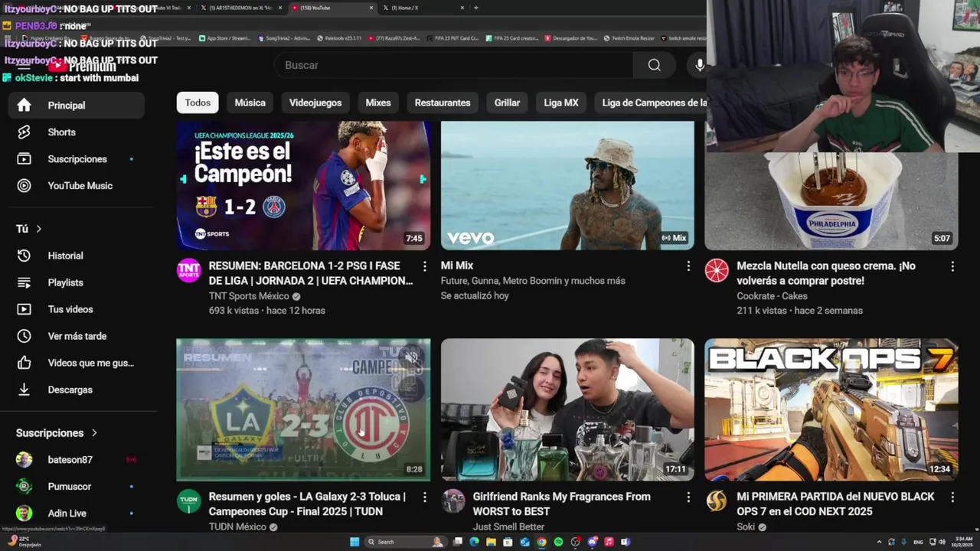980x551 pixels.
Task: Open video title 'Resumen y goles - LA Galaxy 2-3 Toluca'
Action: coord(307,504)
